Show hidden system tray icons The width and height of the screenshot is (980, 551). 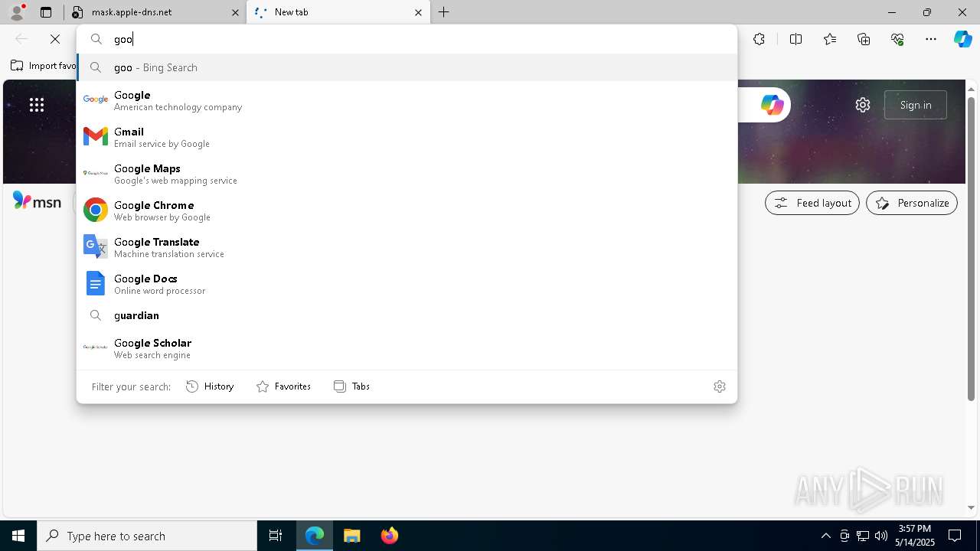[x=825, y=536]
